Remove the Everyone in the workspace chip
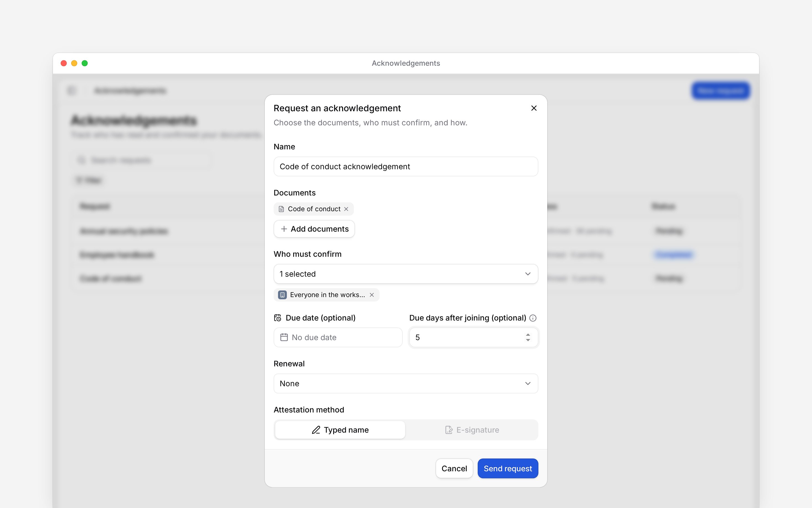Screen dimensions: 812x508 (372, 295)
